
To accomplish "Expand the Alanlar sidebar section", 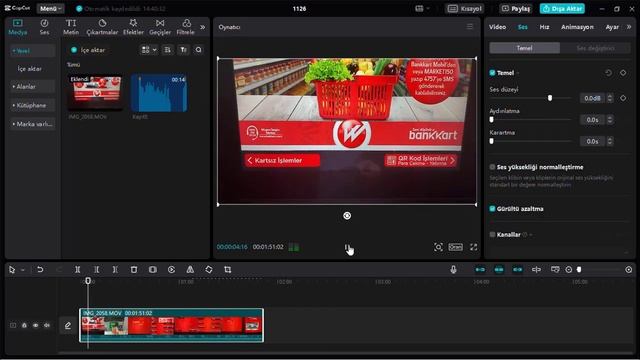I will tap(32, 87).
